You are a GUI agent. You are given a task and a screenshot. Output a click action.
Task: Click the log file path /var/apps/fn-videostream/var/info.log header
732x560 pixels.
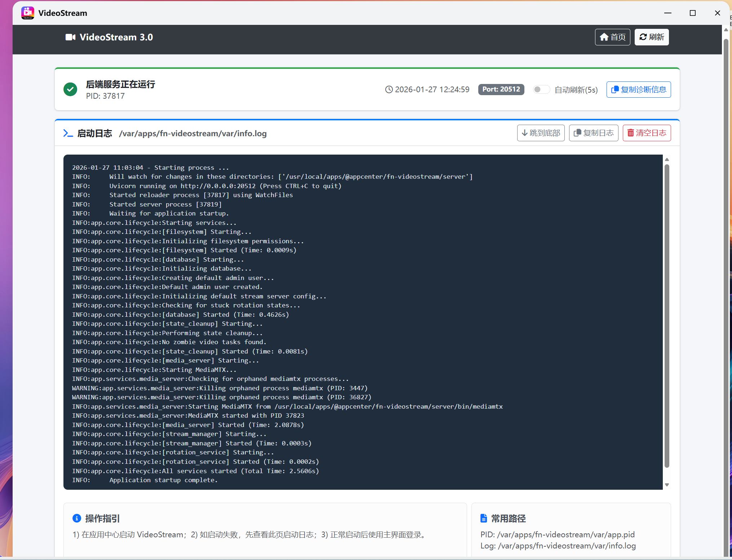(193, 133)
